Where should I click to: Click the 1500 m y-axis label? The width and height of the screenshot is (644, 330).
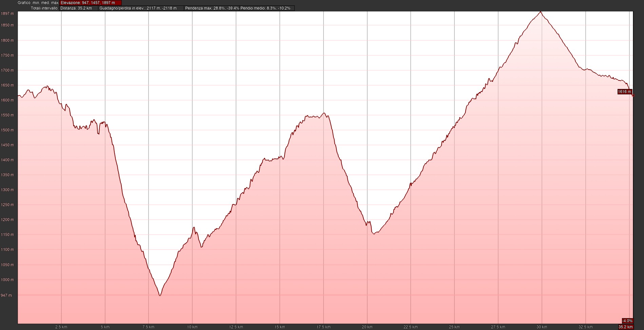(7, 130)
